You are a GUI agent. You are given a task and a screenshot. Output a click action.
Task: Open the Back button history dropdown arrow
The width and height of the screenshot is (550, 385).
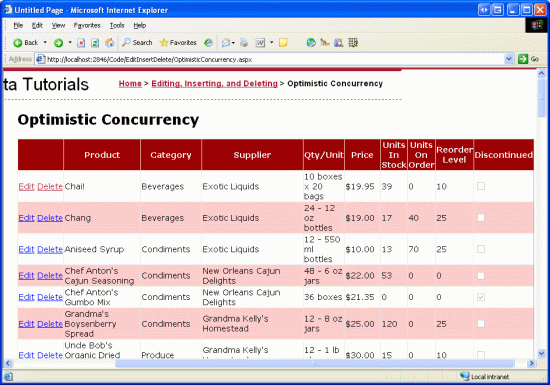[45, 43]
